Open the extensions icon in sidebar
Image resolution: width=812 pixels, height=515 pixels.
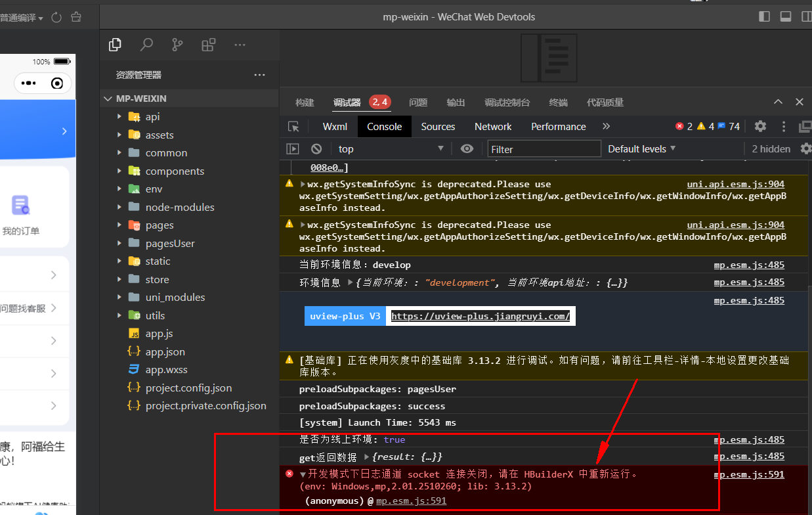(209, 45)
